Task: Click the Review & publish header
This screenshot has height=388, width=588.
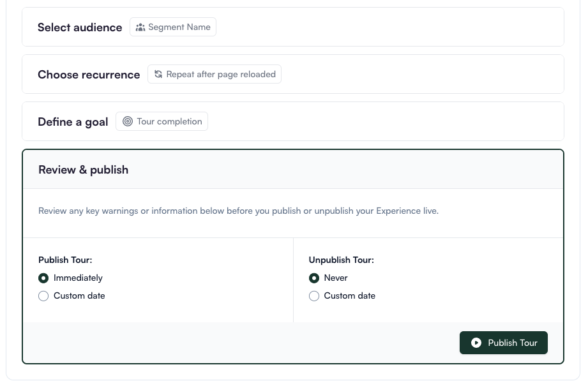Action: pyautogui.click(x=83, y=170)
